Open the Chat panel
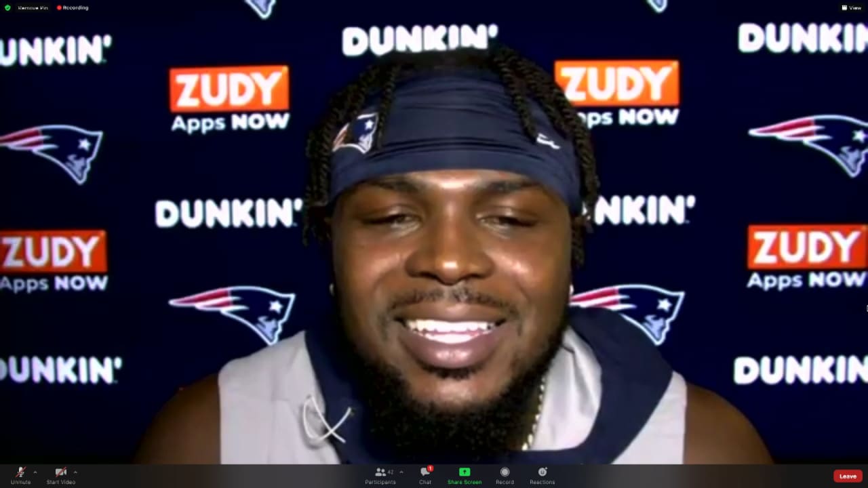Viewport: 868px width, 488px height. [425, 475]
